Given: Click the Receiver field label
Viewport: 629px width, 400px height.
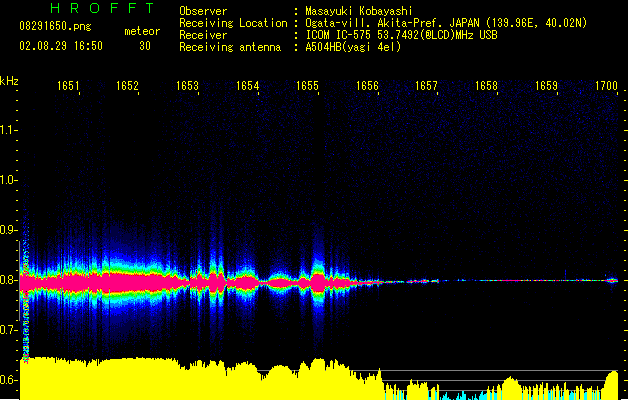Looking at the screenshot, I should point(203,35).
